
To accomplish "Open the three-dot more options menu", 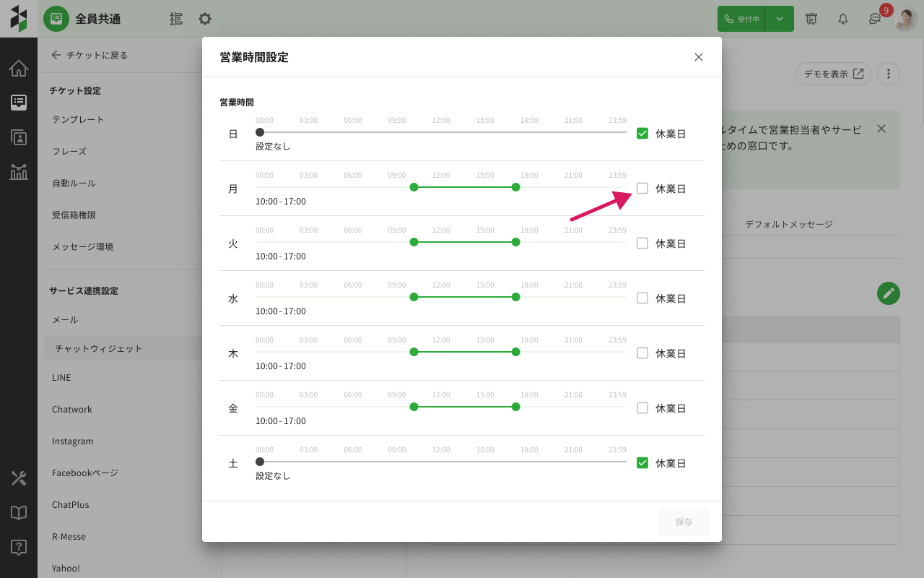I will tap(889, 74).
